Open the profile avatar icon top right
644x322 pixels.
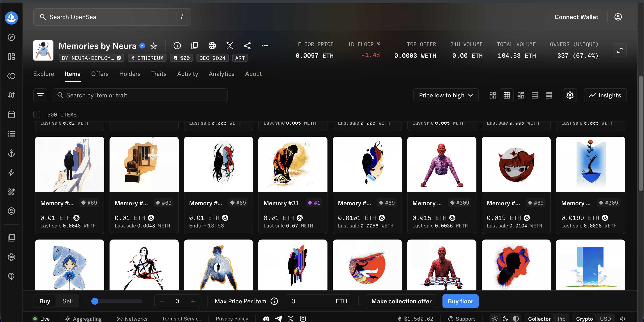(x=618, y=17)
